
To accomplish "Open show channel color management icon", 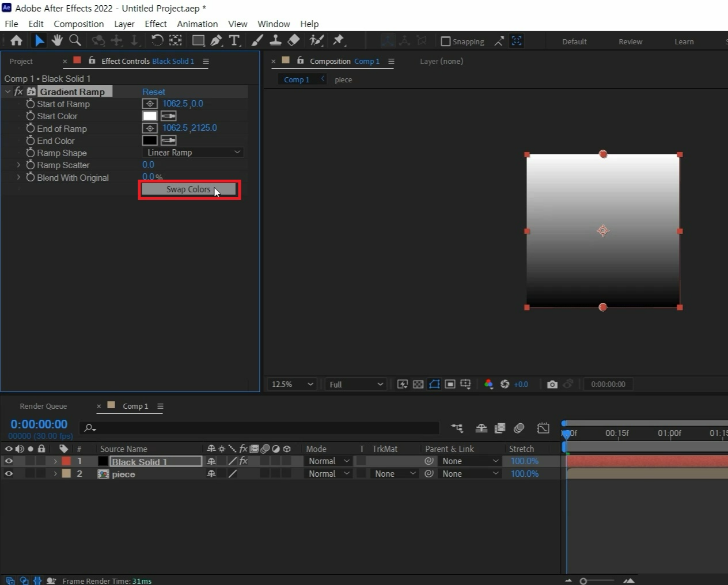I will (x=488, y=384).
